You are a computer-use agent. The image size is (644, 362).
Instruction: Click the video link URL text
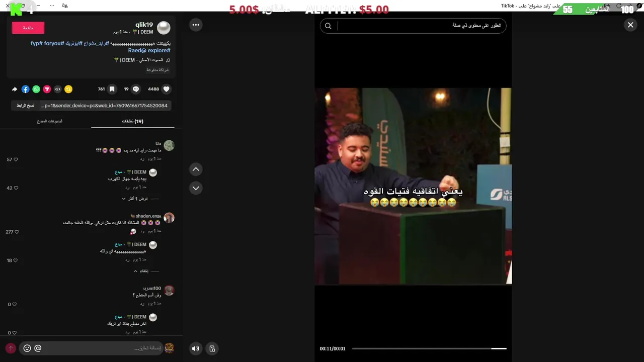105,106
